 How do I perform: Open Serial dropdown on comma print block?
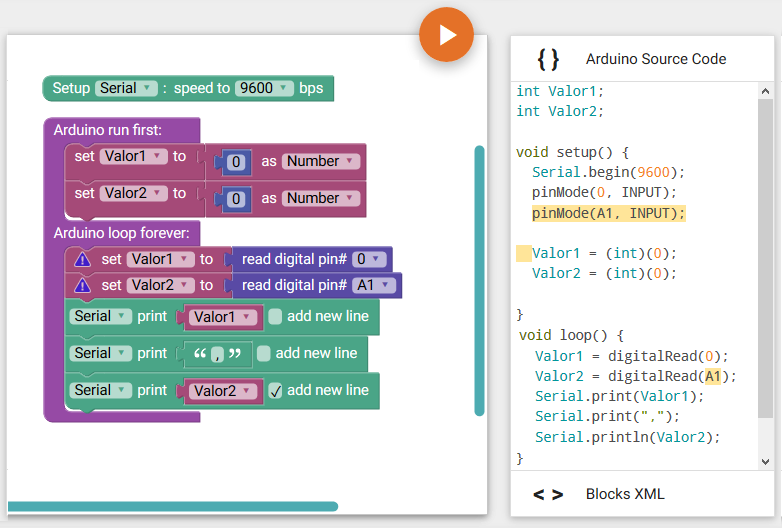click(101, 353)
